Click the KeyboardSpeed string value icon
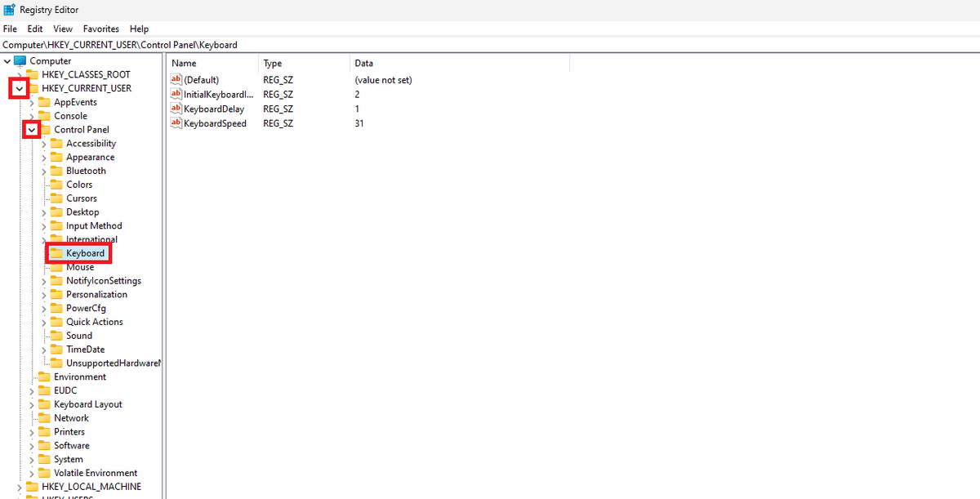 [x=176, y=123]
